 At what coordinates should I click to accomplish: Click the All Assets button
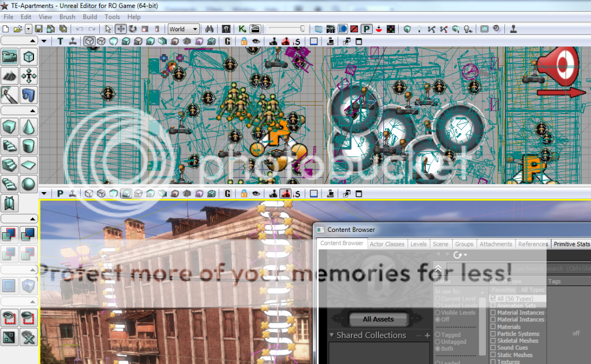[x=378, y=319]
